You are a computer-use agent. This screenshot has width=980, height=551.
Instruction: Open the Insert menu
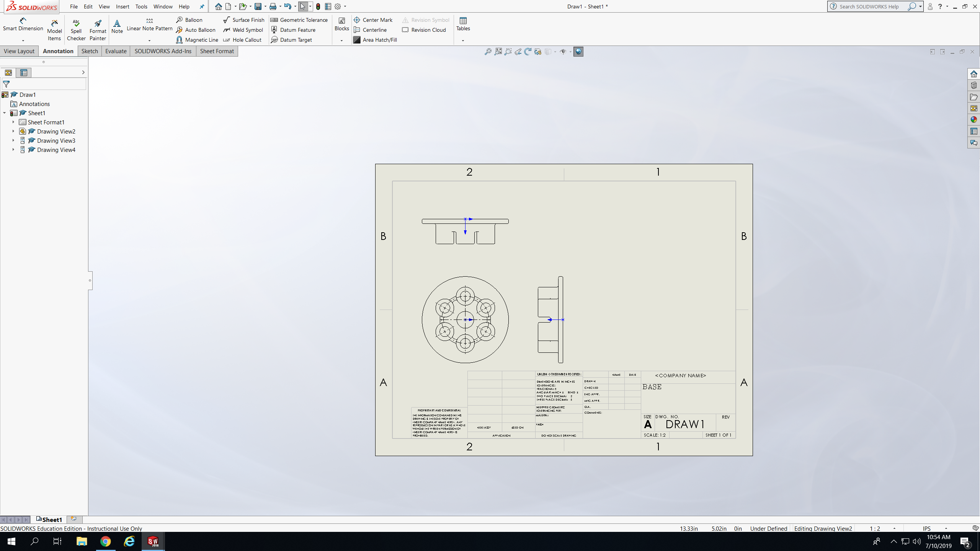click(x=122, y=7)
